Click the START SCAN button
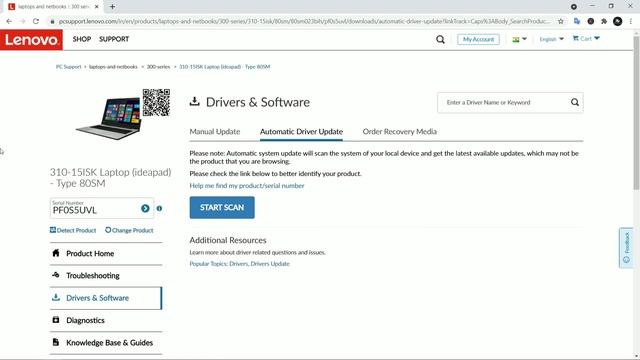 tap(222, 207)
